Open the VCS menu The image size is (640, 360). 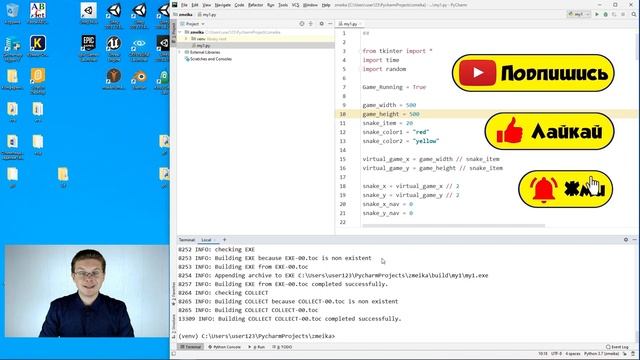pyautogui.click(x=295, y=5)
